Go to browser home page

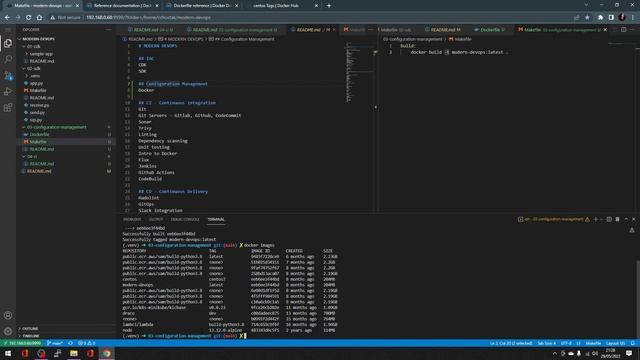coord(39,18)
